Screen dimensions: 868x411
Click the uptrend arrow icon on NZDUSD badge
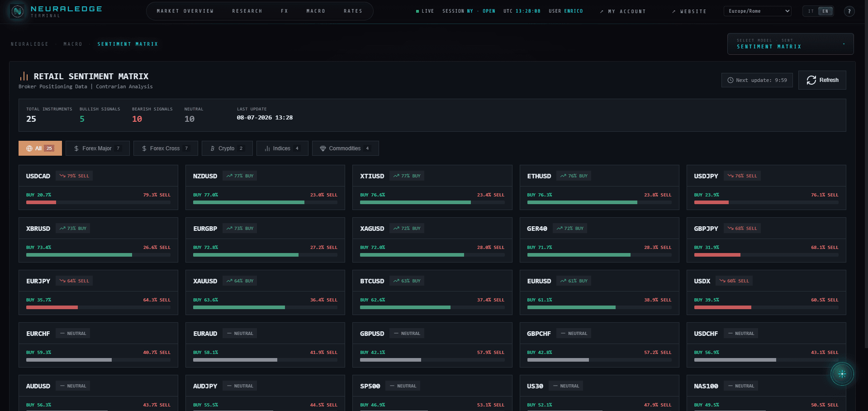(x=229, y=176)
